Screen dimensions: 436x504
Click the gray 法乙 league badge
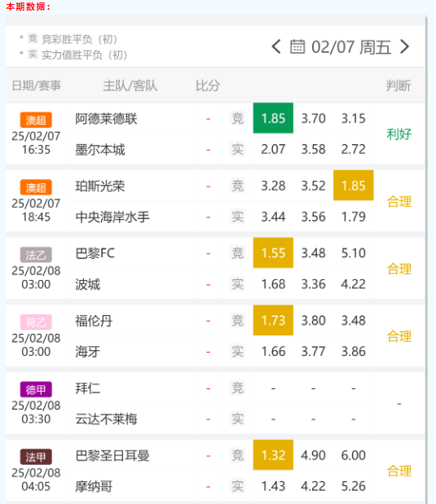click(36, 255)
